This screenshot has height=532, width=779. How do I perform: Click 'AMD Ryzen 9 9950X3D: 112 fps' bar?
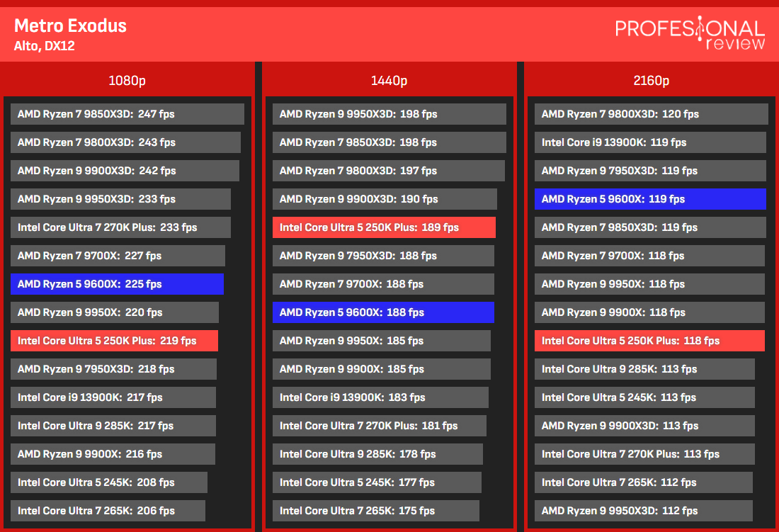[x=644, y=510]
